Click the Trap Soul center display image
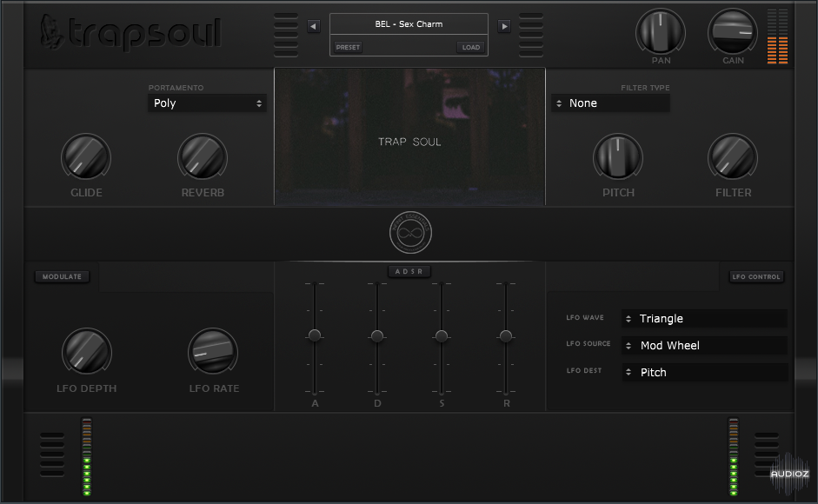The width and height of the screenshot is (818, 504). point(409,136)
